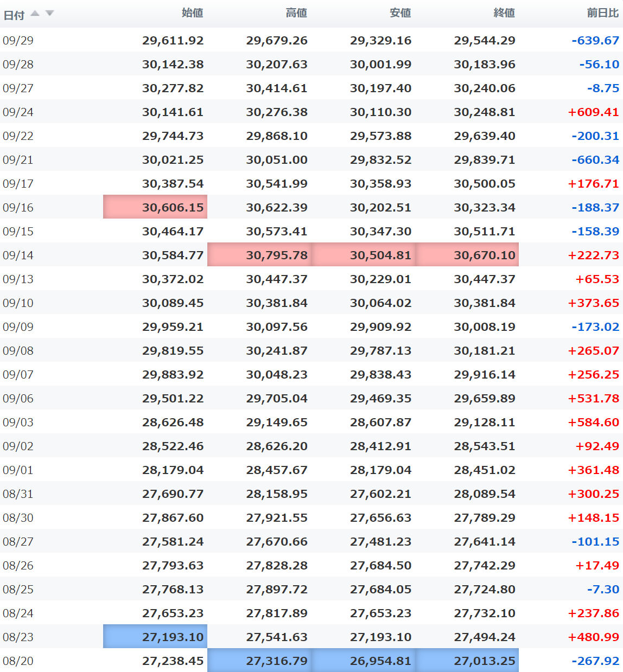The height and width of the screenshot is (672, 623).
Task: Select the 09/07 date cell
Action: (x=18, y=374)
